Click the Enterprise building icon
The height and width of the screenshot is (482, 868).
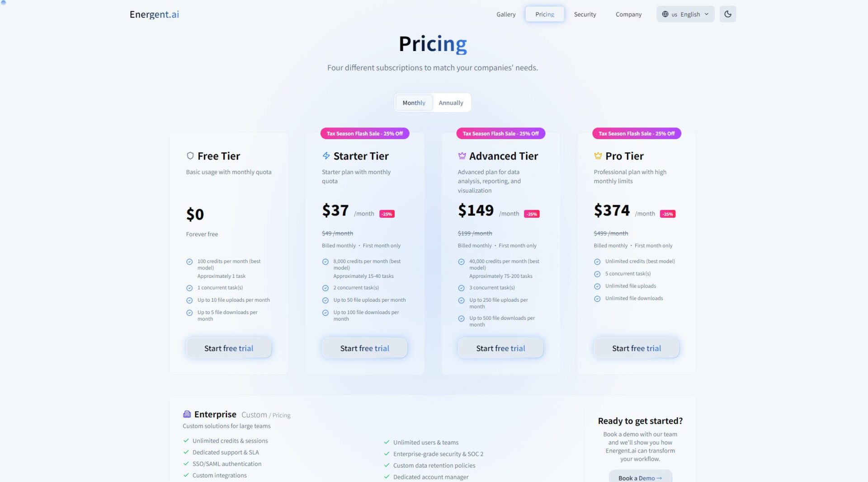(x=187, y=414)
